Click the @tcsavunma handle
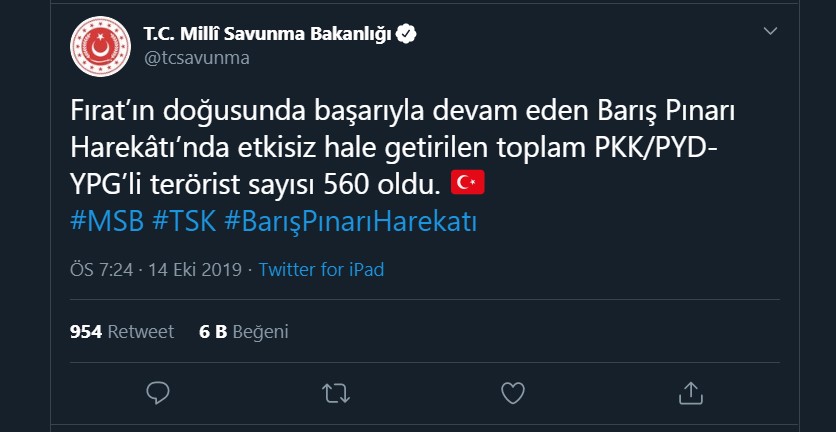The image size is (836, 432). click(197, 58)
